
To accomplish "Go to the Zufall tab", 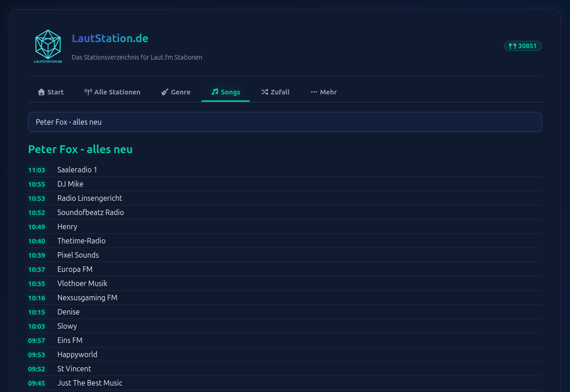I will pyautogui.click(x=275, y=92).
